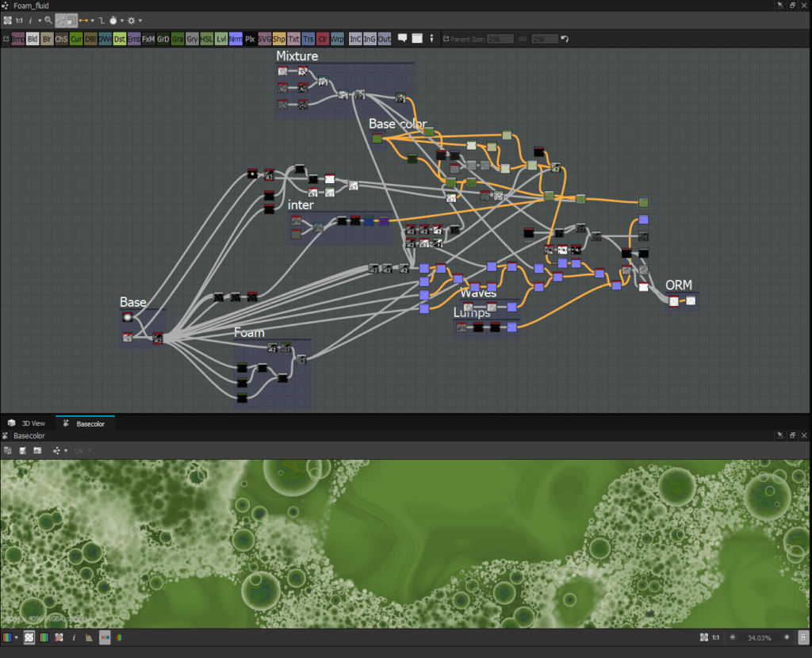Toggle the transparency checkerboard in 2D view

pos(29,637)
